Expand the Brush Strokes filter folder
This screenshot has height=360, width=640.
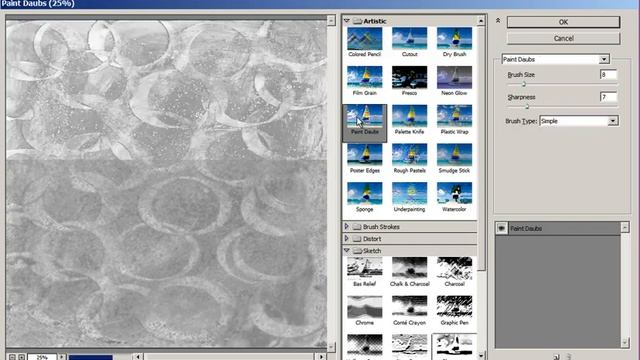coord(347,227)
